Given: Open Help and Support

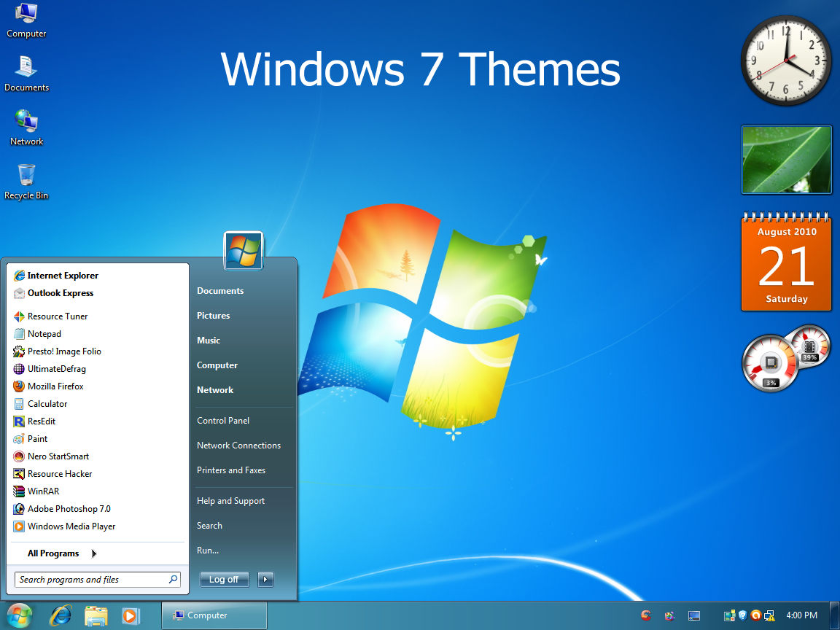Looking at the screenshot, I should 230,501.
